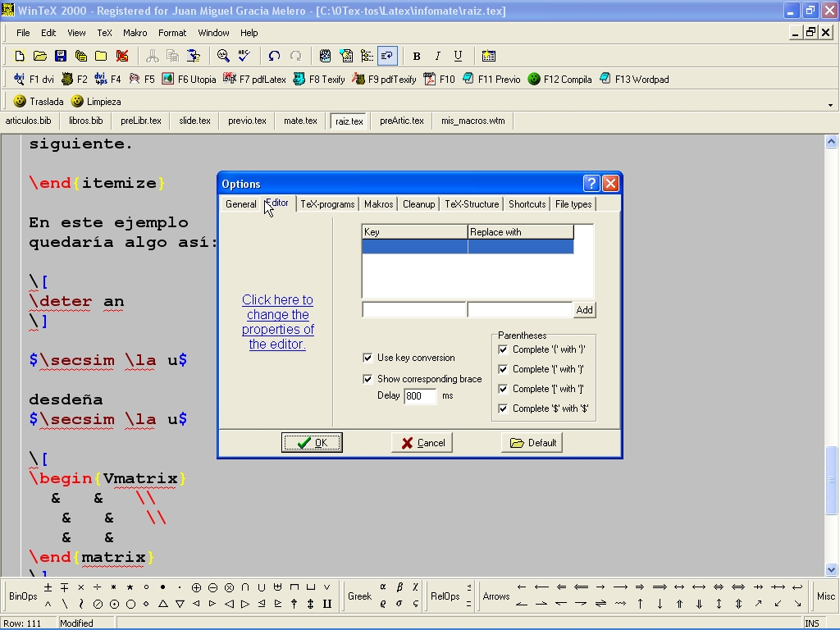Image resolution: width=840 pixels, height=630 pixels.
Task: Run F7 pdfLatex
Action: 254,80
